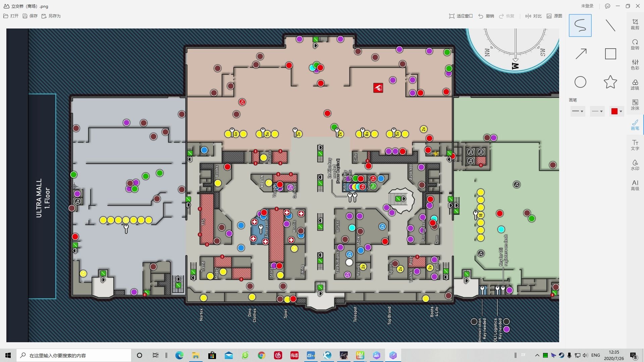Open the 涂抹 smudge tool
This screenshot has height=362, width=644.
635,105
